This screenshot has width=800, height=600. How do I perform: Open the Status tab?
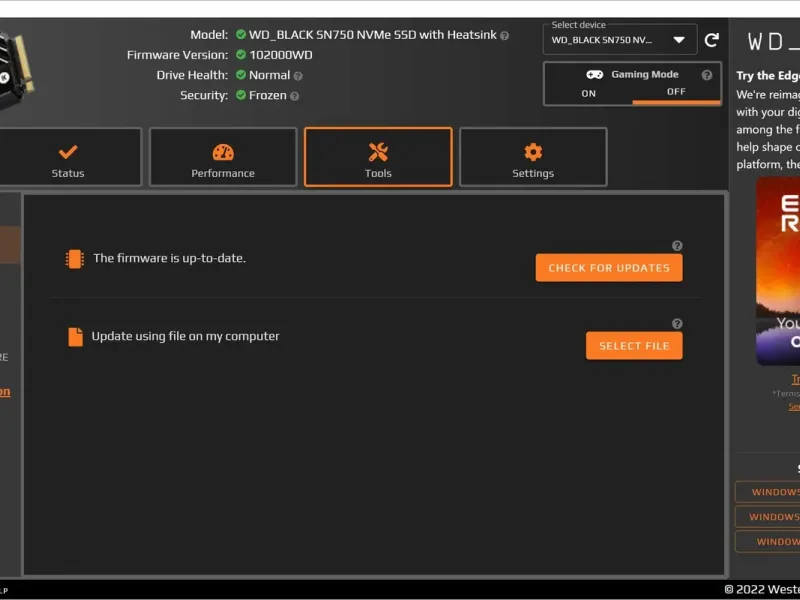(70, 157)
